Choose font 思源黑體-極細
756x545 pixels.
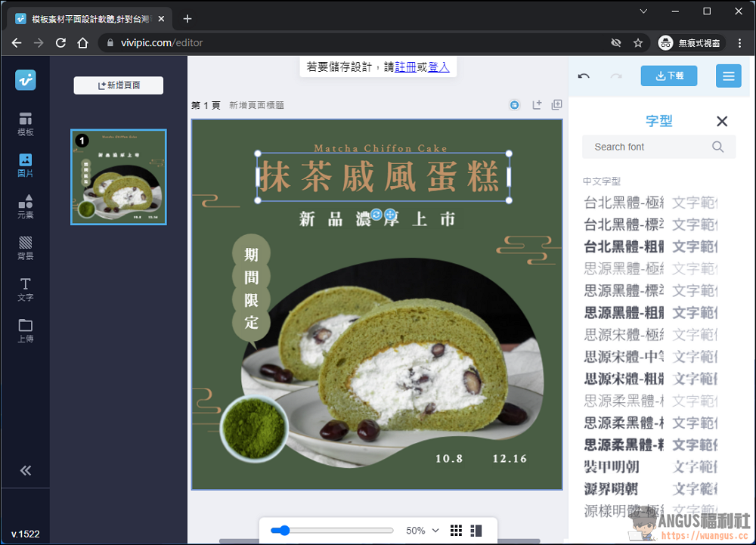(x=651, y=268)
